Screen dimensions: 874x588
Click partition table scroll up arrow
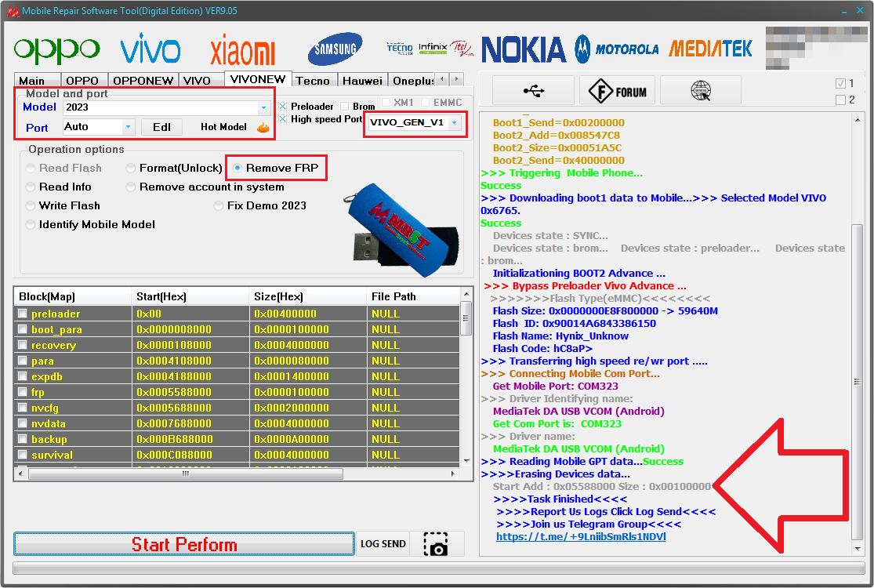coord(466,294)
